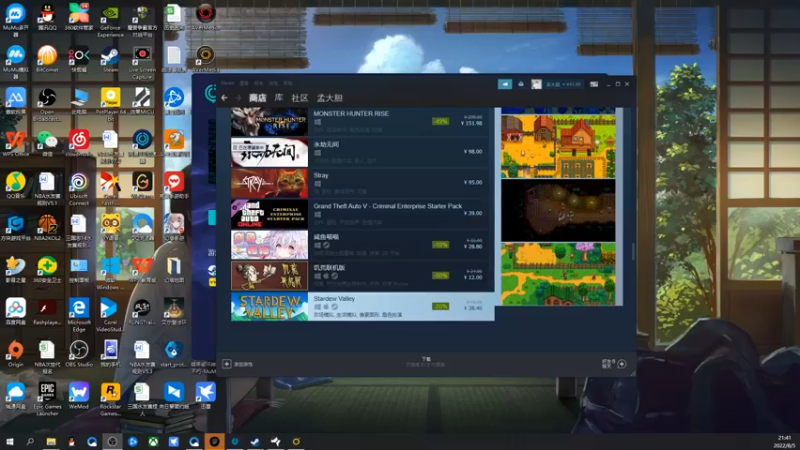Open the 孟大胆 profile tab
Viewport: 800px width, 450px height.
coord(330,98)
